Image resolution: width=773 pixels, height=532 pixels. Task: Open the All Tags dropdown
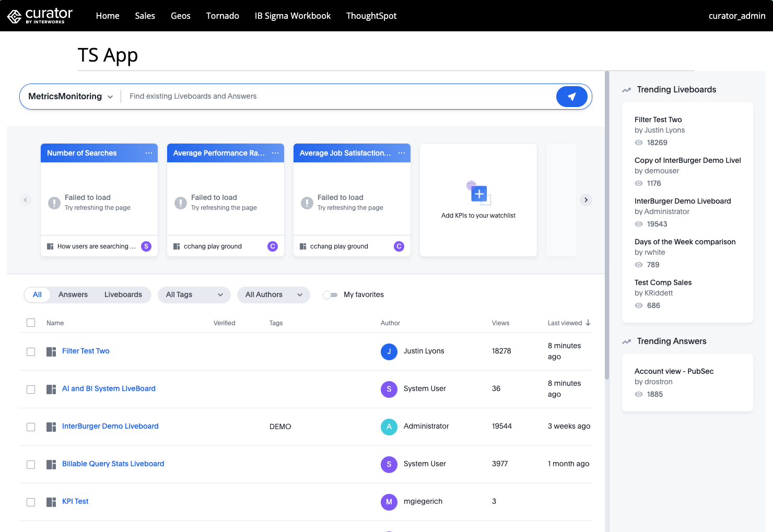point(194,295)
